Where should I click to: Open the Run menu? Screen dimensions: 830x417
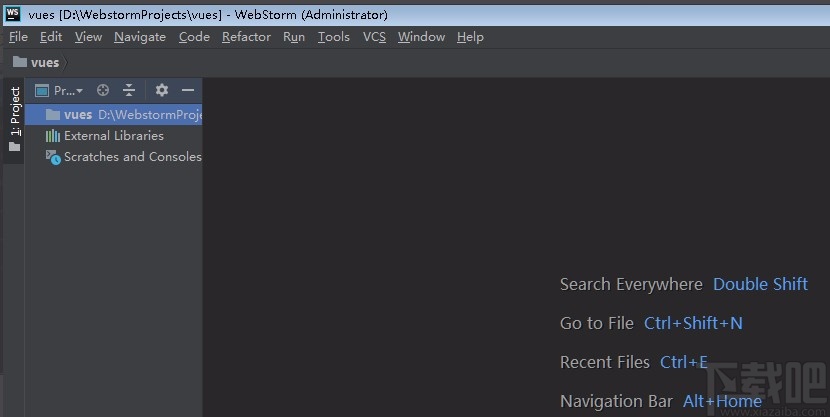click(x=294, y=37)
